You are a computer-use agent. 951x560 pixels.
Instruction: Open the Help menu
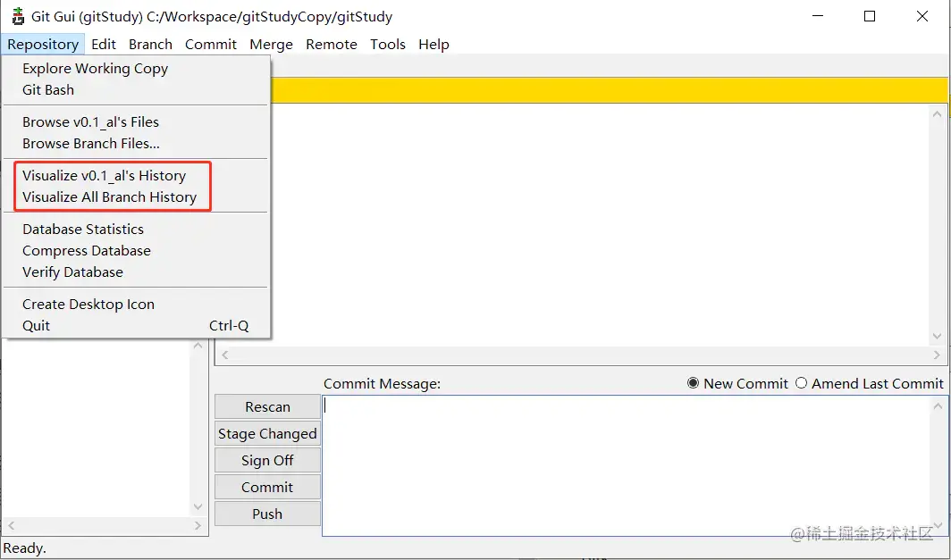[433, 45]
